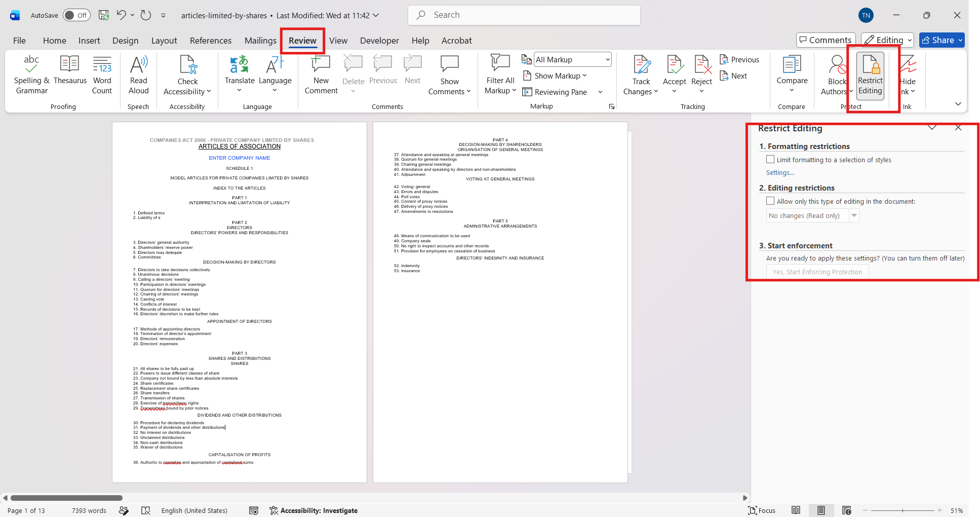Open the Thesaurus tool
Screen dimensions: 980x517
point(70,70)
